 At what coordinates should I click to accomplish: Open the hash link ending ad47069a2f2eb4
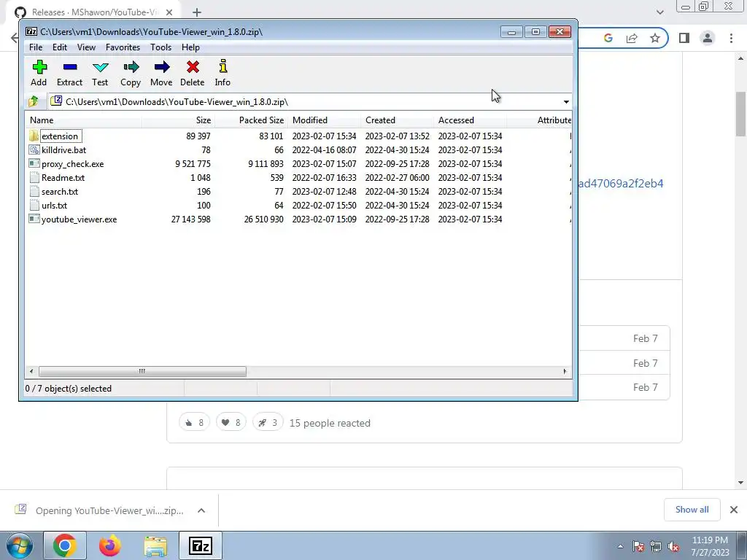coord(621,183)
